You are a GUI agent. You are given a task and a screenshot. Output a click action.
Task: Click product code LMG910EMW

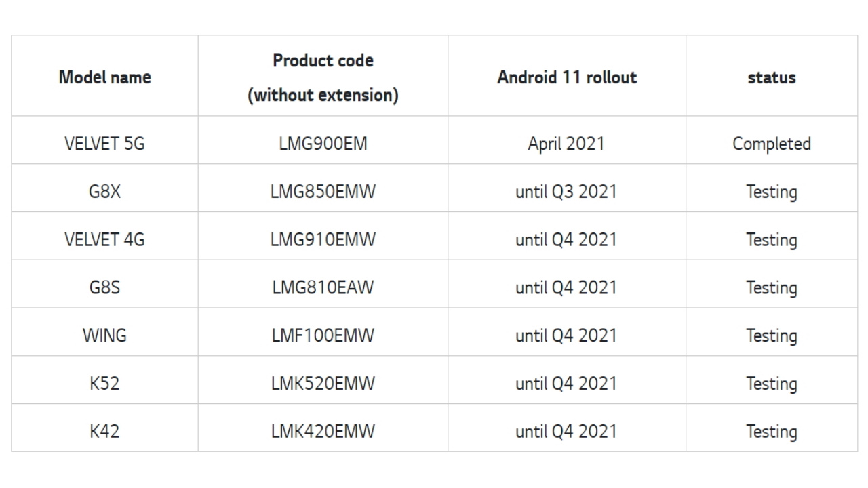coord(323,240)
